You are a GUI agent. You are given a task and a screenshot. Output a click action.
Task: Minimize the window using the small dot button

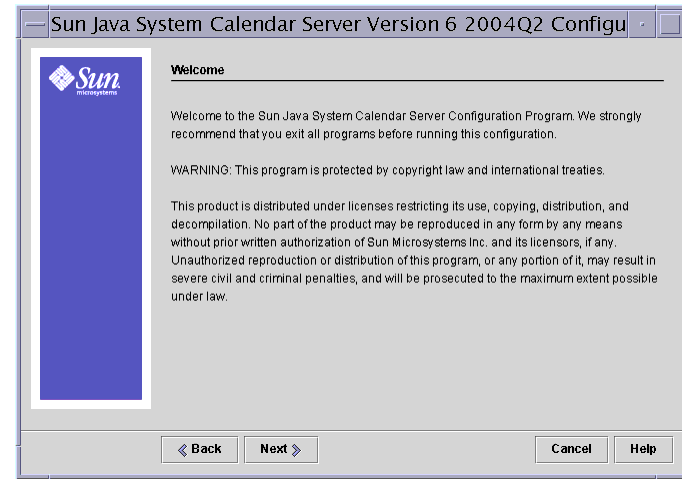[x=642, y=24]
